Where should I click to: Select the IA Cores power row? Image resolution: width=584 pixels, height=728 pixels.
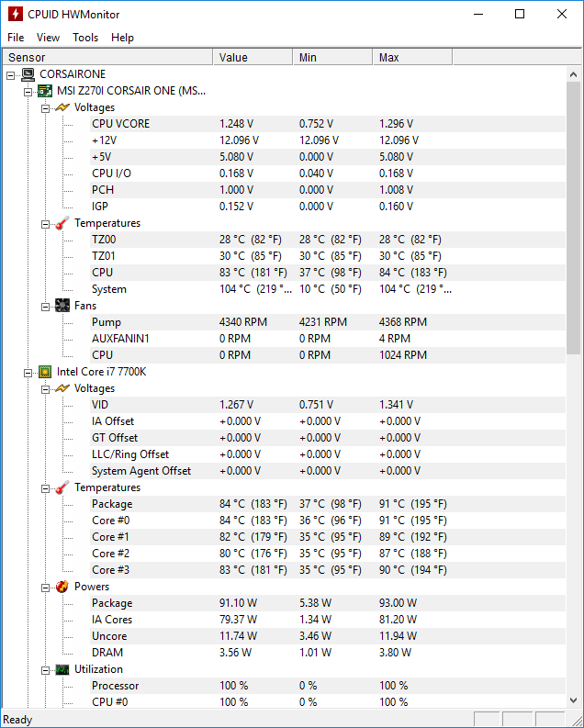tap(328, 620)
